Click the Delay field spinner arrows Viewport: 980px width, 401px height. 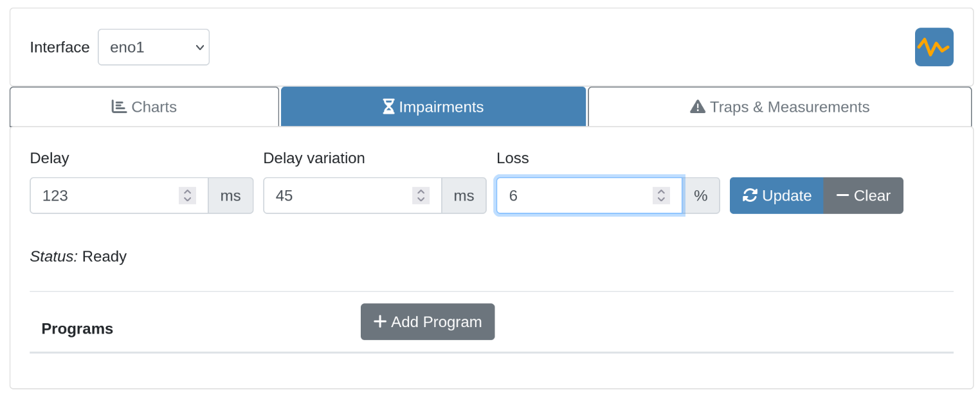(x=187, y=195)
